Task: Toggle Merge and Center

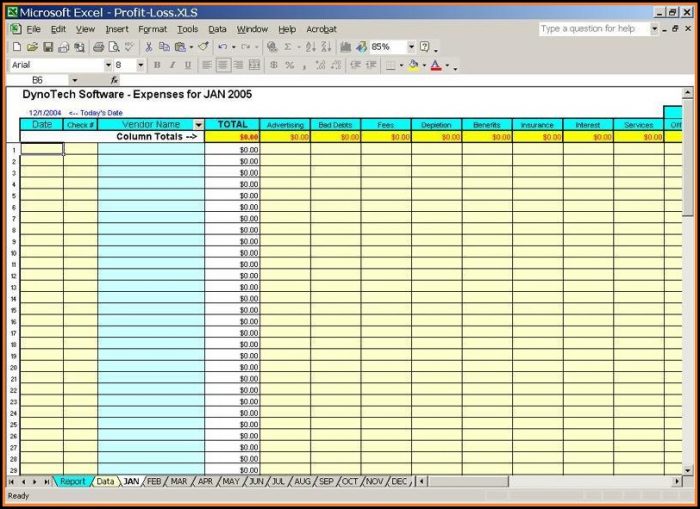Action: [x=254, y=65]
